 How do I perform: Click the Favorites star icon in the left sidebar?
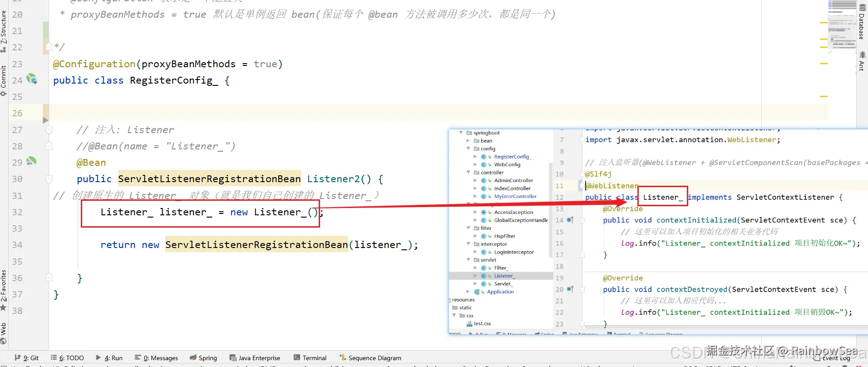pos(4,307)
